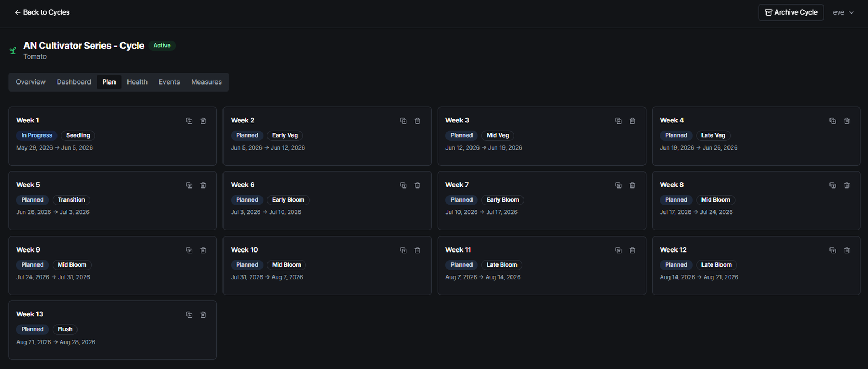Click the Week 4 date range
868x369 pixels.
[x=699, y=148]
